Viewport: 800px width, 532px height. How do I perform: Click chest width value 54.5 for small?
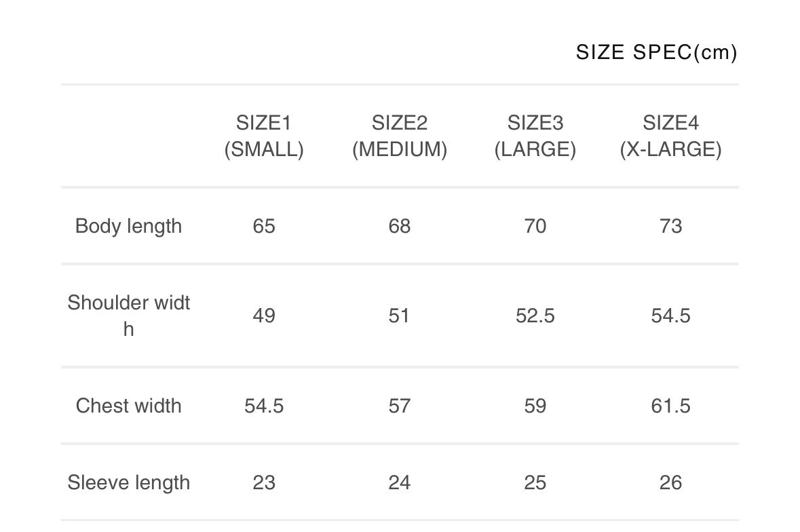(x=264, y=406)
